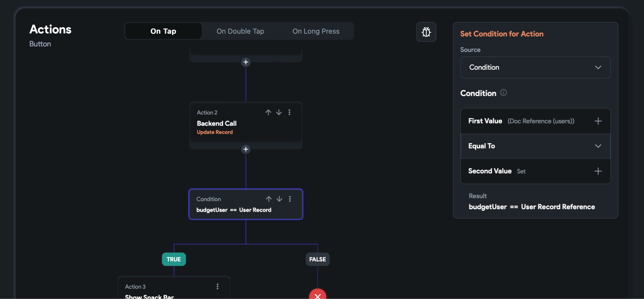Switch to On Double Tap tab
Image resolution: width=644 pixels, height=299 pixels.
(240, 31)
